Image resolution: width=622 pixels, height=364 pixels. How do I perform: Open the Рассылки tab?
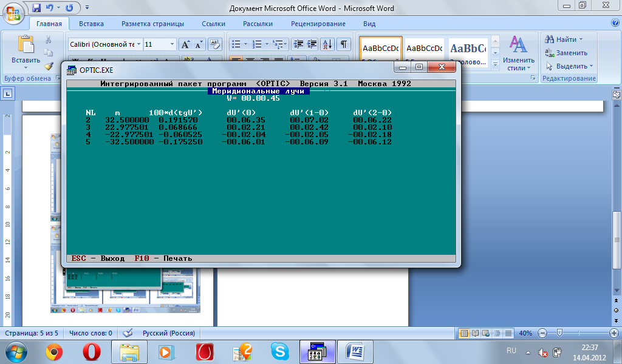click(x=258, y=24)
